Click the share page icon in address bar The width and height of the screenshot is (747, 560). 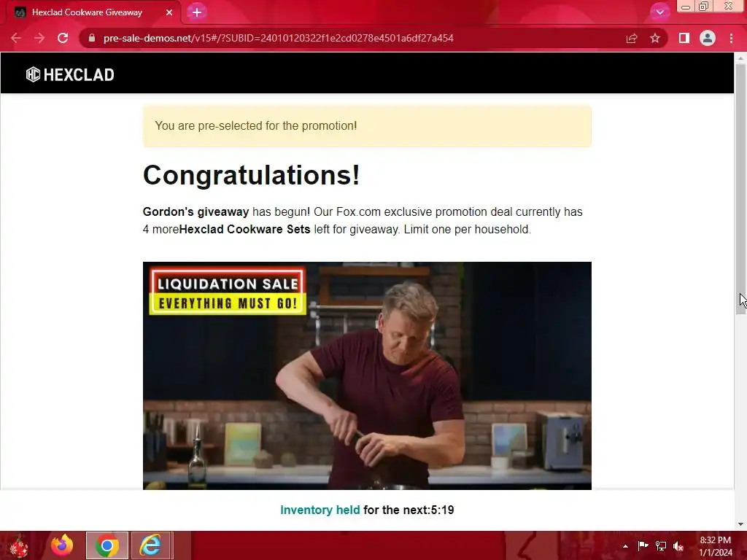pos(632,38)
